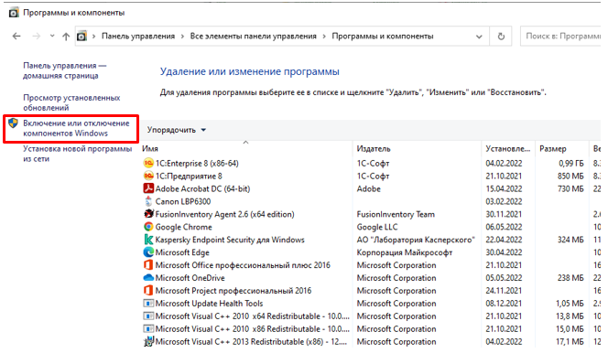The height and width of the screenshot is (364, 608).
Task: Click the Visual C++ 2010 x64 Redistributable icon
Action: (148, 316)
